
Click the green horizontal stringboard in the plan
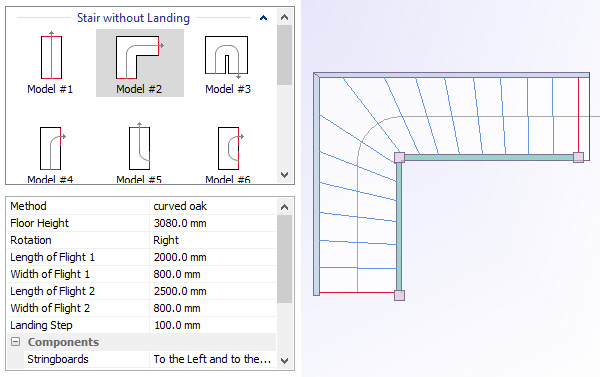coord(489,157)
